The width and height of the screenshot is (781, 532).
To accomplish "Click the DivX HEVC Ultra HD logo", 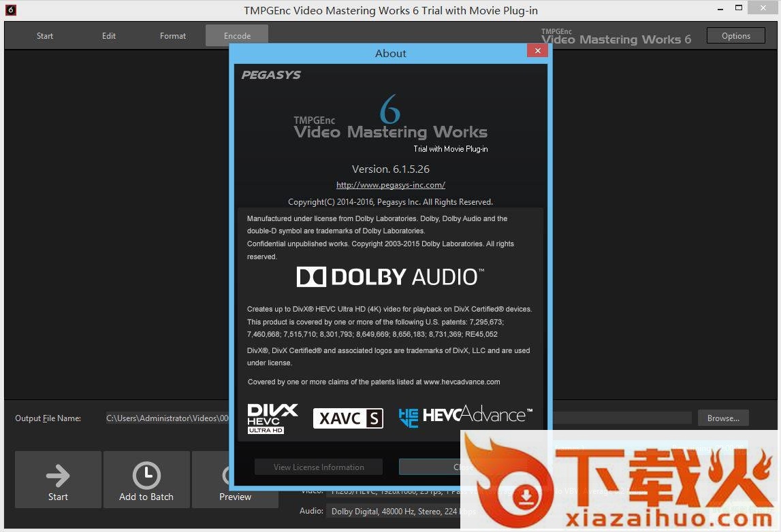I will click(x=272, y=418).
